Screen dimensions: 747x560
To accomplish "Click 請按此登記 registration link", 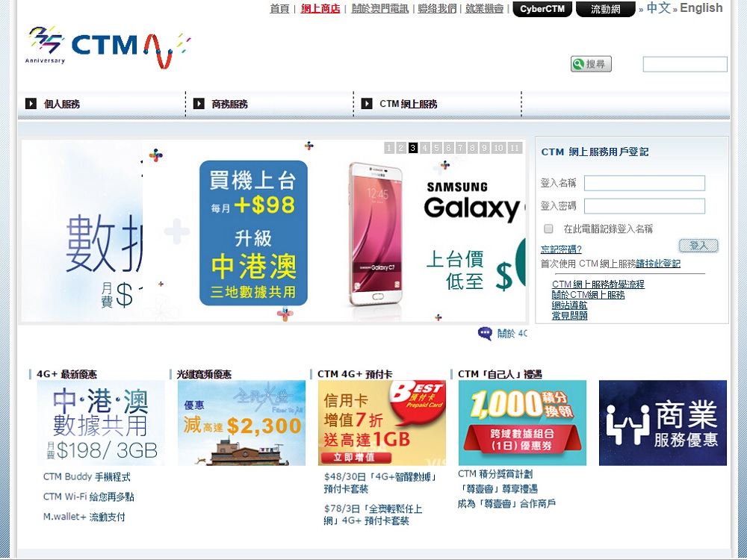I will coord(658,264).
